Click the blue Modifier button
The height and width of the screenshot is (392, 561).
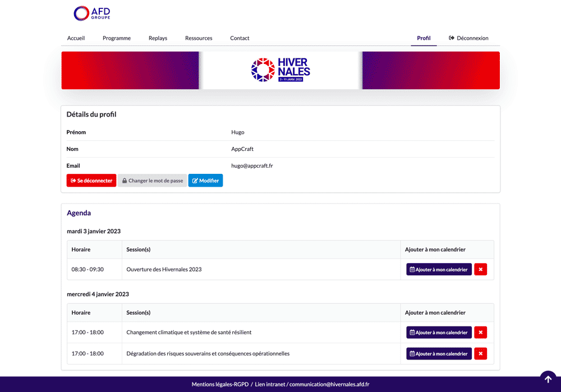[205, 181]
